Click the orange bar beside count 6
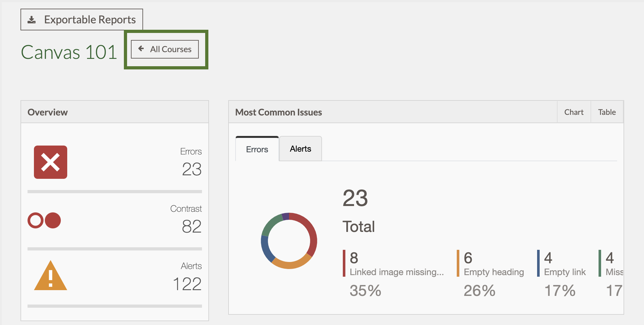Screen dimensions: 644x325 (458, 263)
